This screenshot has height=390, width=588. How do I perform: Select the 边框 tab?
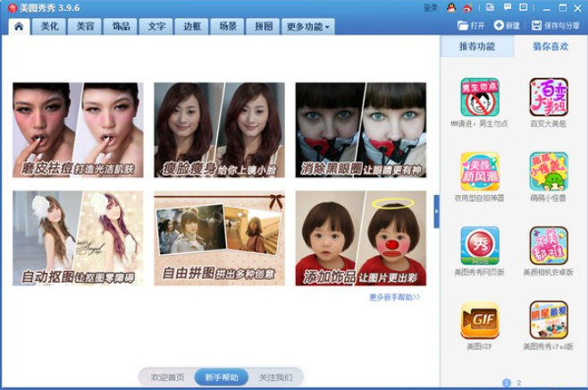click(x=192, y=26)
